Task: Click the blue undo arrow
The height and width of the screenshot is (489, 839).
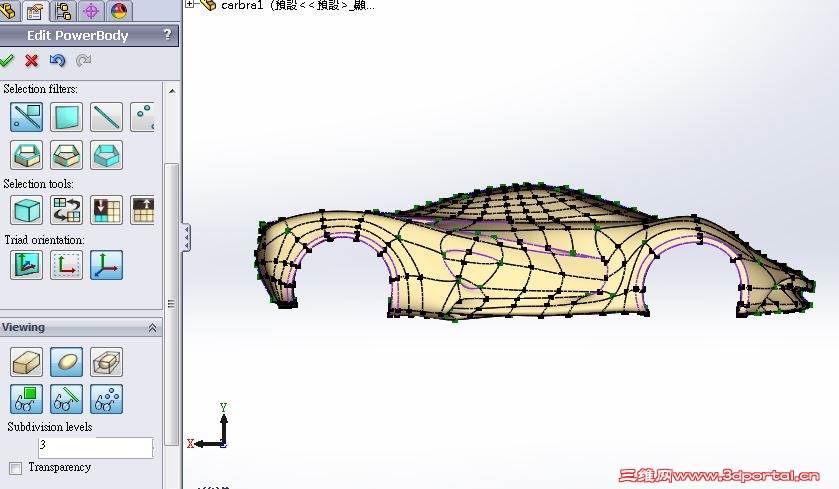Action: click(x=57, y=60)
